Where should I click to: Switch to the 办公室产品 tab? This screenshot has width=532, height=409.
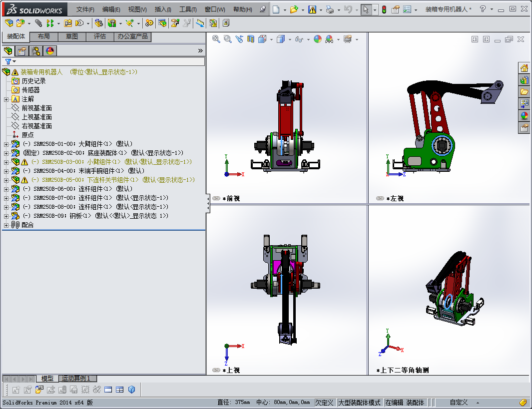point(133,36)
